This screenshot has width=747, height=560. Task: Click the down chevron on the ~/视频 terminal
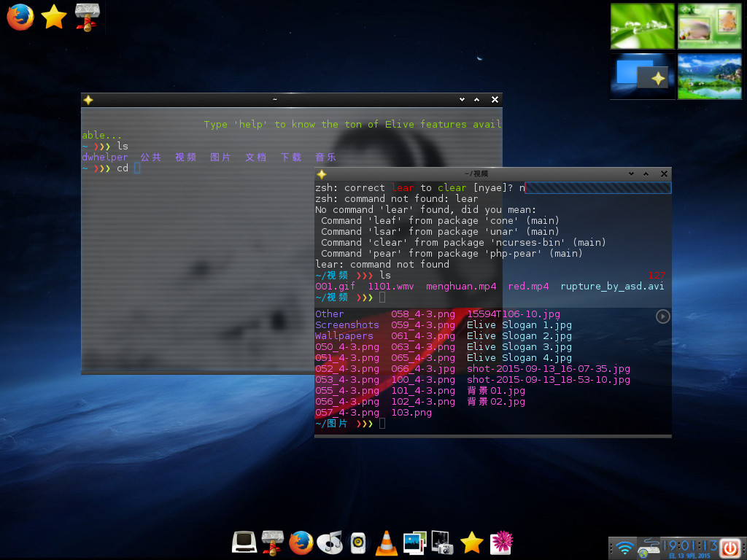631,174
